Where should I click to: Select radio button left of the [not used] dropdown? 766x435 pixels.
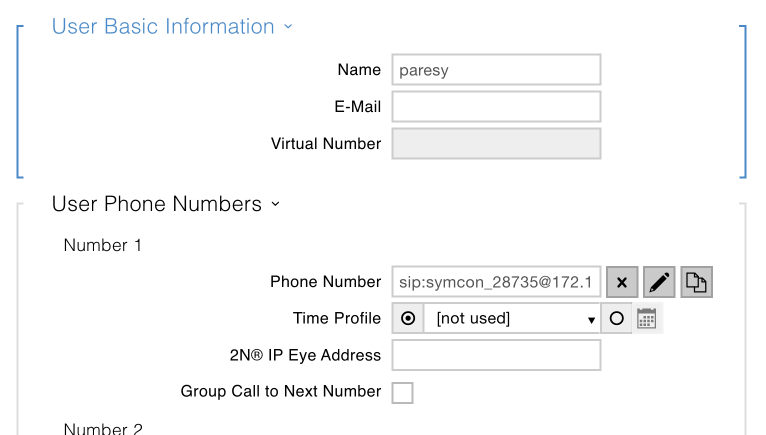(x=408, y=319)
